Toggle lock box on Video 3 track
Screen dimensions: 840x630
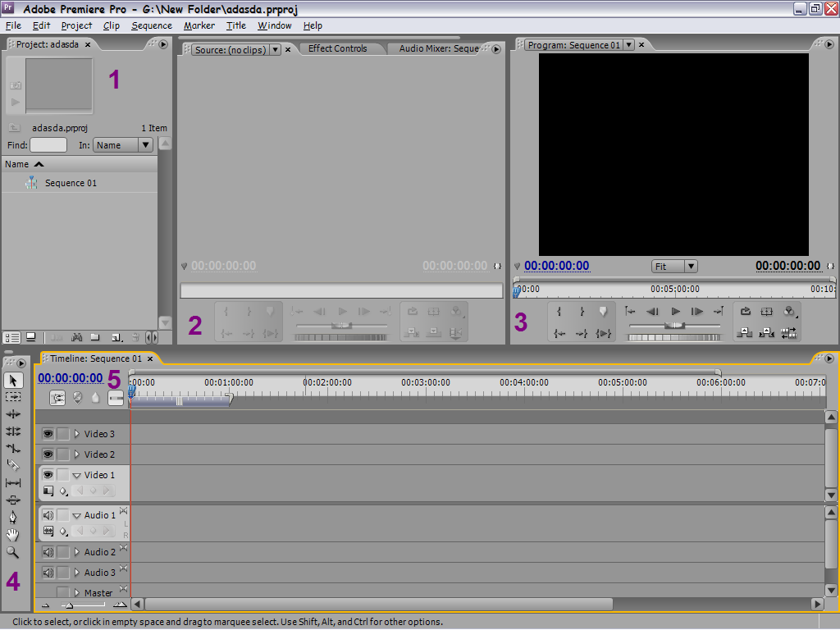(x=63, y=434)
